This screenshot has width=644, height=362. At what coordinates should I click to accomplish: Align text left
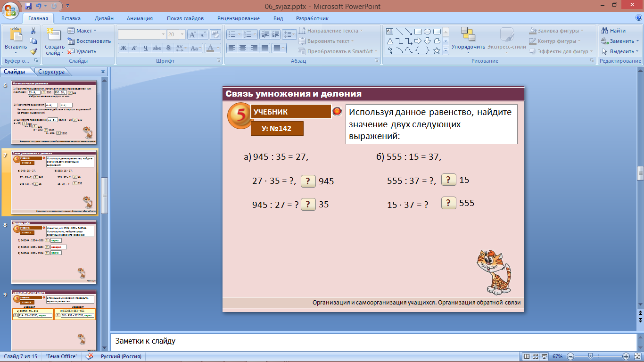point(231,48)
